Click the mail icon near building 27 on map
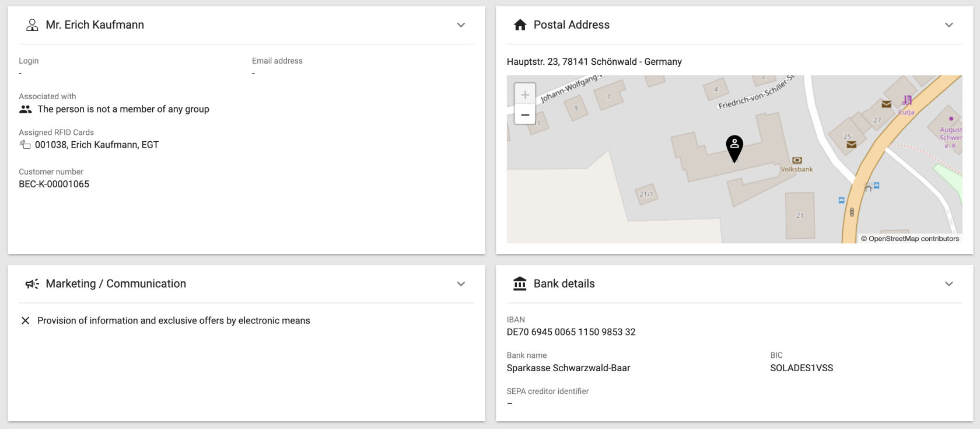 [887, 104]
